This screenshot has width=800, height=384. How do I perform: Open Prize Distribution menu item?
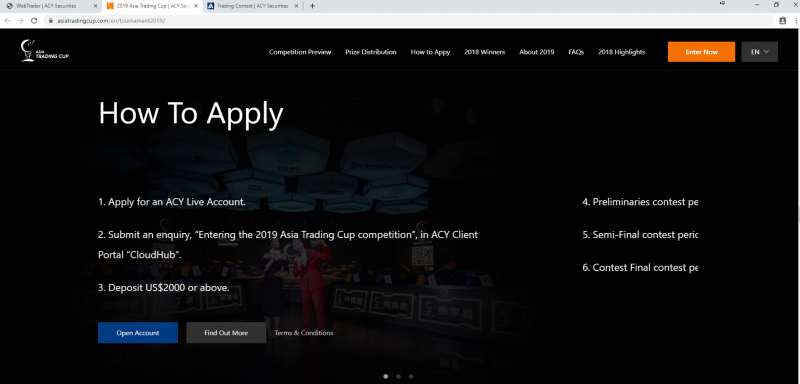pyautogui.click(x=371, y=52)
